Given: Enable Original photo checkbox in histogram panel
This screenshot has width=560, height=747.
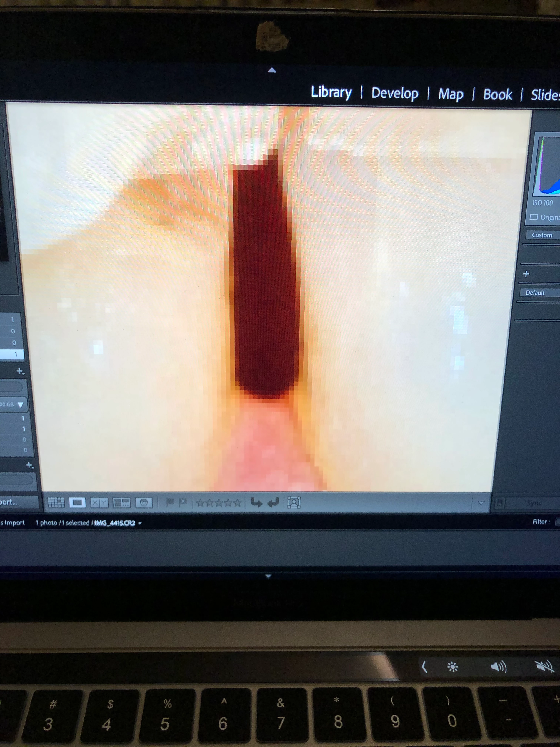Looking at the screenshot, I should (x=534, y=217).
